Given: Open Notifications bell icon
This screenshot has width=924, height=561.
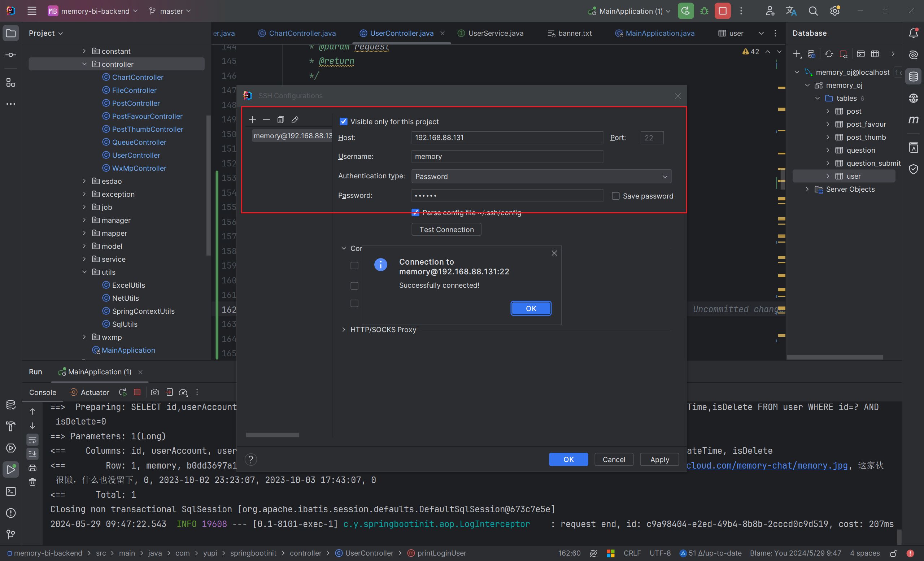Looking at the screenshot, I should pos(914,33).
